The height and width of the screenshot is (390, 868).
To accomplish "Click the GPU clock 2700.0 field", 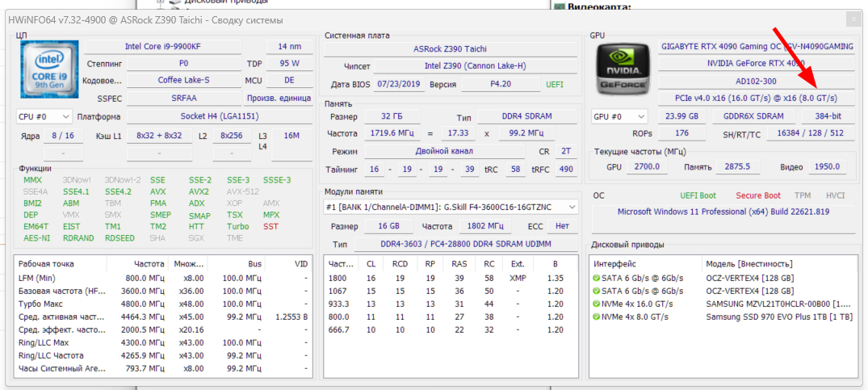I will tap(648, 166).
